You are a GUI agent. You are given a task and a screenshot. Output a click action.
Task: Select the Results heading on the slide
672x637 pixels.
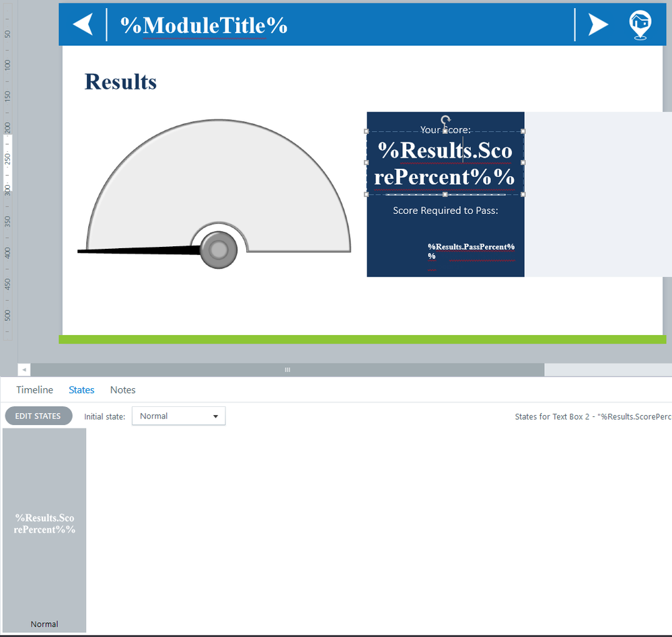tap(120, 81)
